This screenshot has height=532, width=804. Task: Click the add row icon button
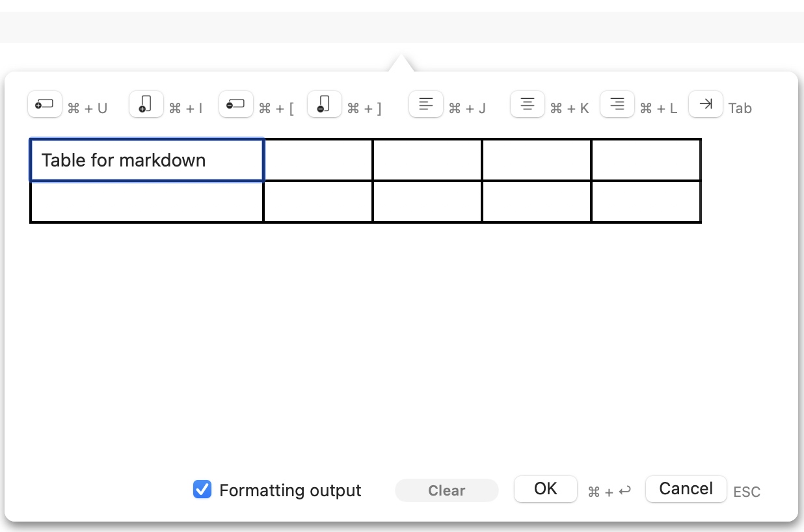(44, 105)
